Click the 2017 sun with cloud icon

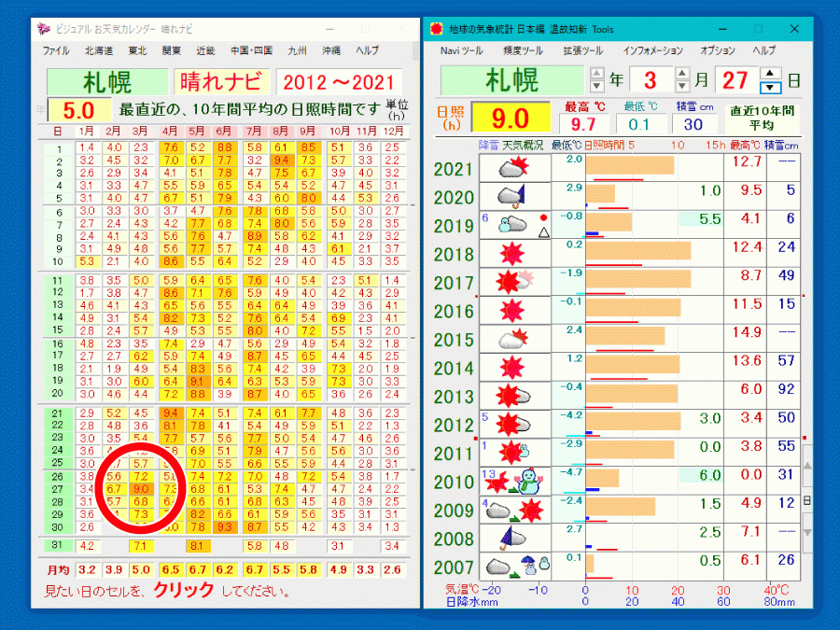(x=512, y=282)
